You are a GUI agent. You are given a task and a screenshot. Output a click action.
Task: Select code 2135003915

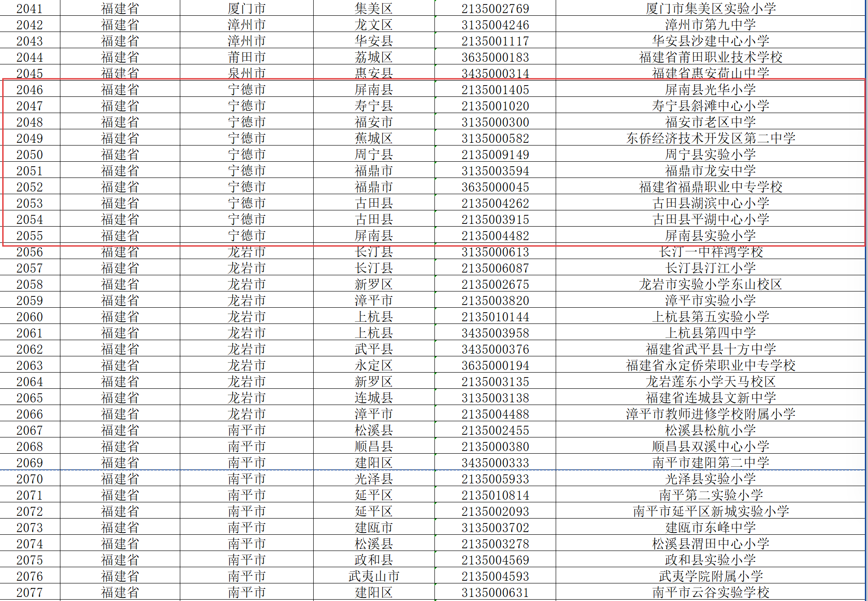pyautogui.click(x=495, y=219)
